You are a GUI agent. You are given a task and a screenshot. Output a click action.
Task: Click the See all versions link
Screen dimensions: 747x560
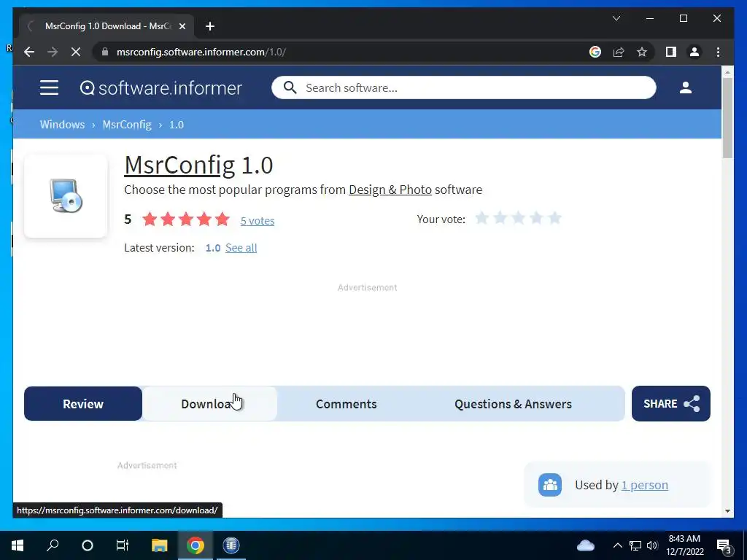241,248
